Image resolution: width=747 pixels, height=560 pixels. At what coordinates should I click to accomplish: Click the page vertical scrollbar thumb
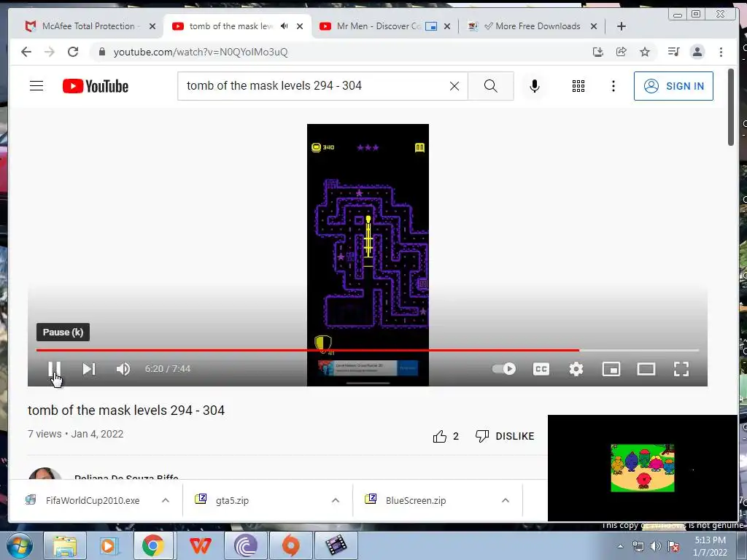[x=731, y=107]
